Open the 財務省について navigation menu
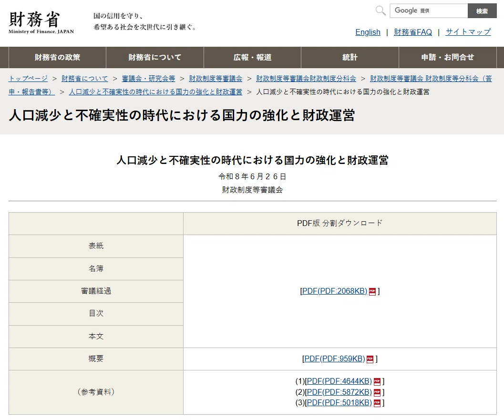This screenshot has height=420, width=504. (x=155, y=57)
